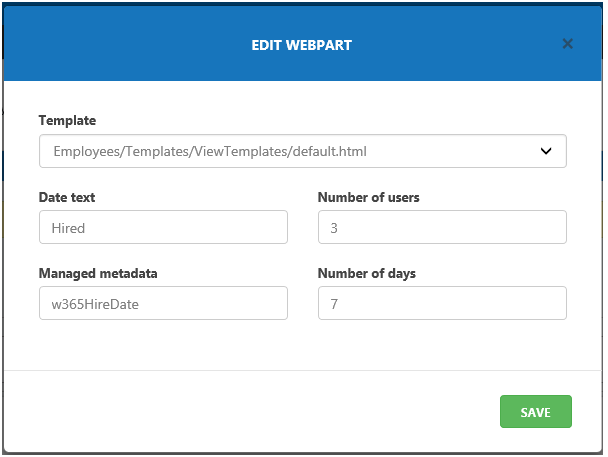Click the Template label

point(67,120)
